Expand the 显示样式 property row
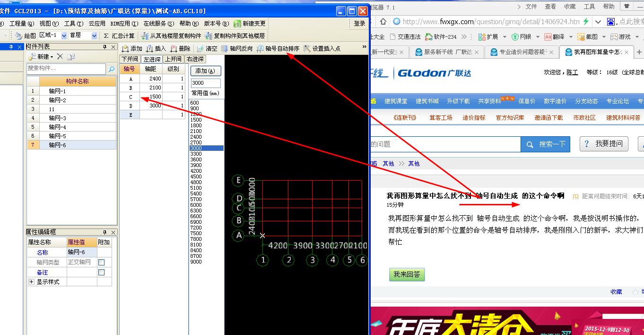Viewport: 644px width, 335px height. 32,282
